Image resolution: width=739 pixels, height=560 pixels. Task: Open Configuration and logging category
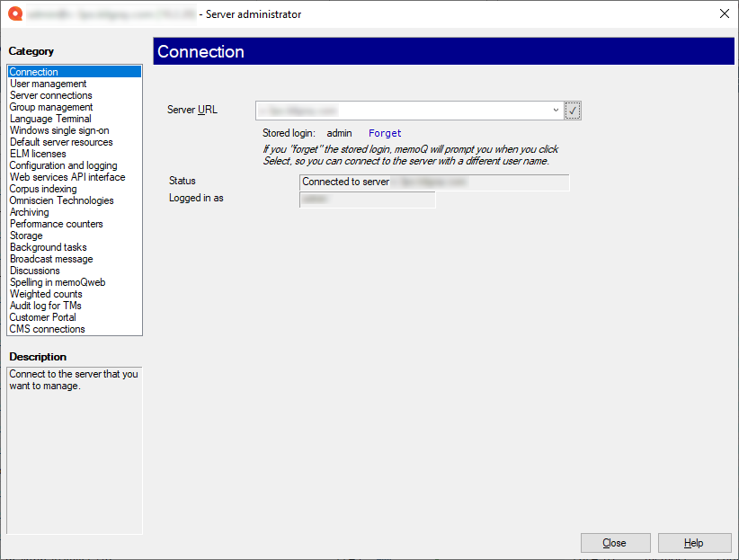point(75,165)
